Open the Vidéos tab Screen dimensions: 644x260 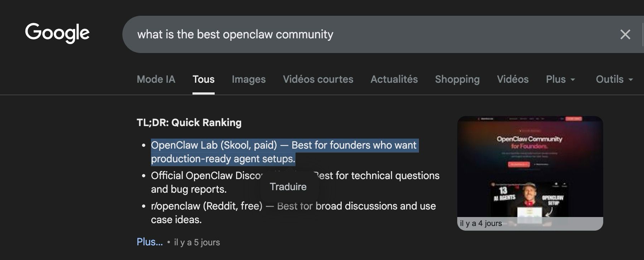pyautogui.click(x=513, y=79)
